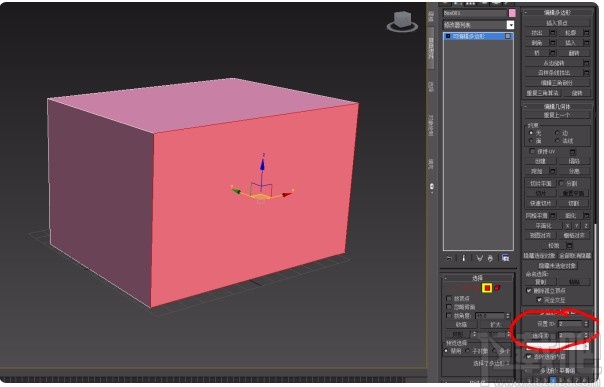604x387 pixels.
Task: Click Remove Modifier trash icon under stack
Action: click(490, 258)
